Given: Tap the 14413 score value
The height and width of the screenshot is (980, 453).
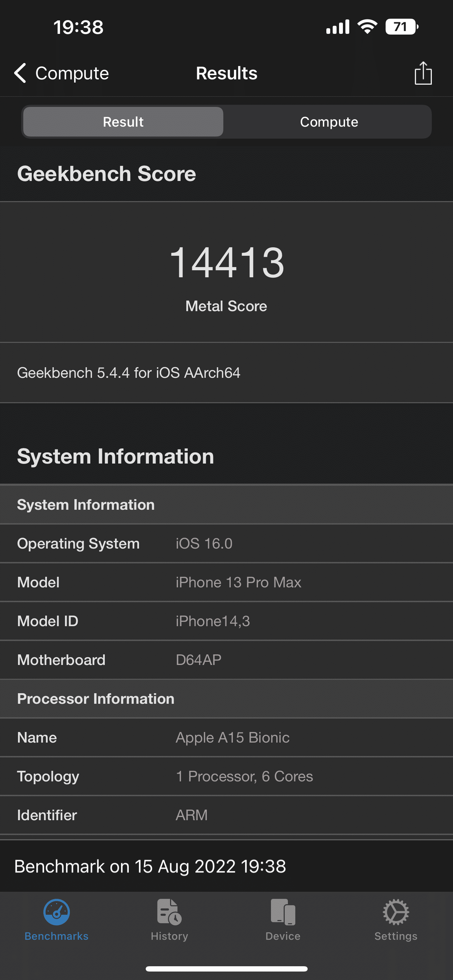Looking at the screenshot, I should (x=227, y=262).
